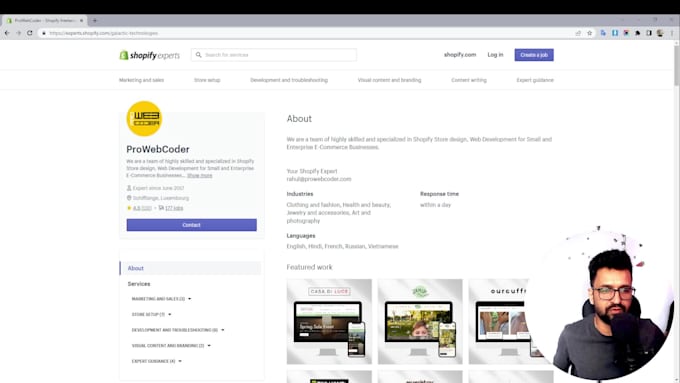The height and width of the screenshot is (383, 680).
Task: Click the Log in link
Action: point(495,55)
